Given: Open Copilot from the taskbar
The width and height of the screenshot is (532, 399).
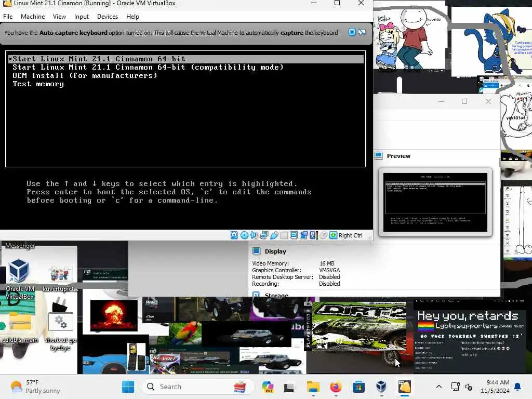Looking at the screenshot, I should point(268,387).
